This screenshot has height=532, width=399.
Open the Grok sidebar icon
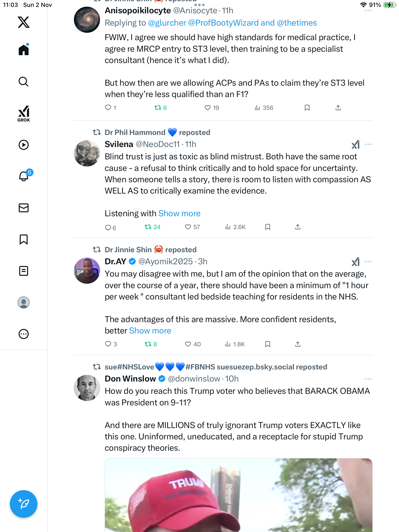24,114
